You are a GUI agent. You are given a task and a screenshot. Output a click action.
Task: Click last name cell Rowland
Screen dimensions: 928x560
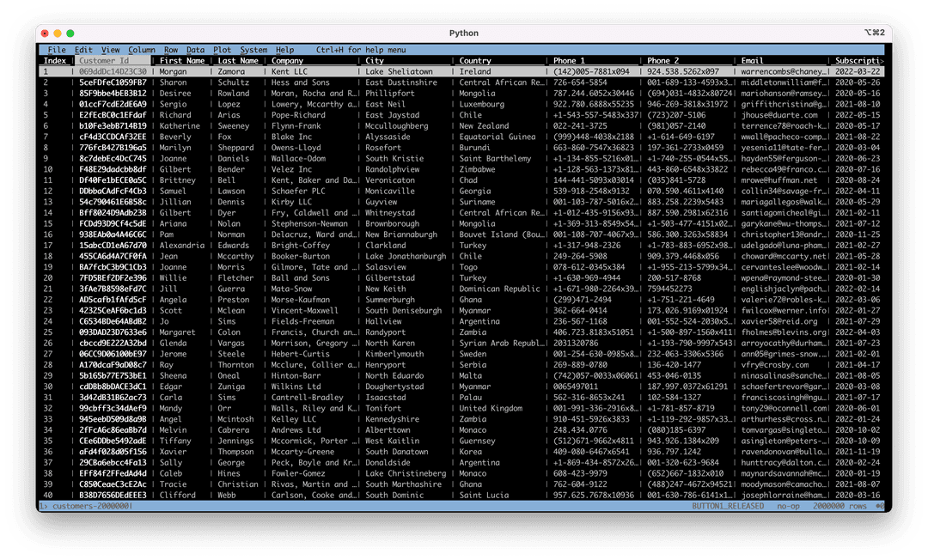pos(233,93)
